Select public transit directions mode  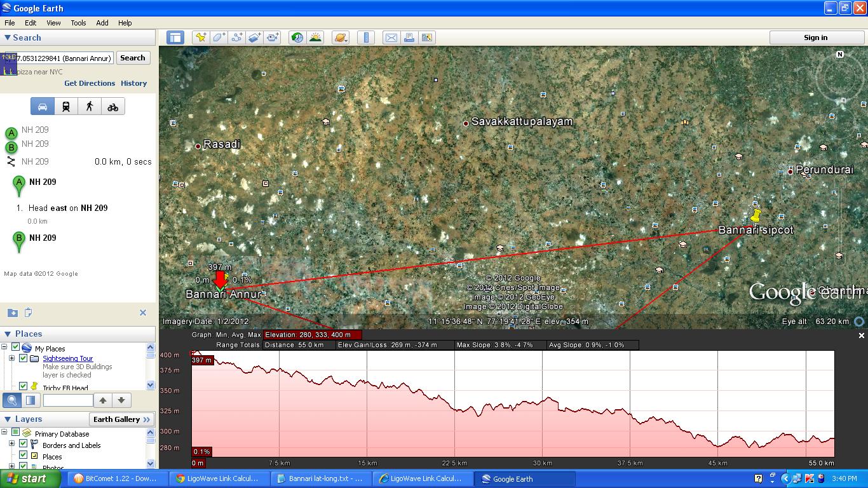pos(66,107)
